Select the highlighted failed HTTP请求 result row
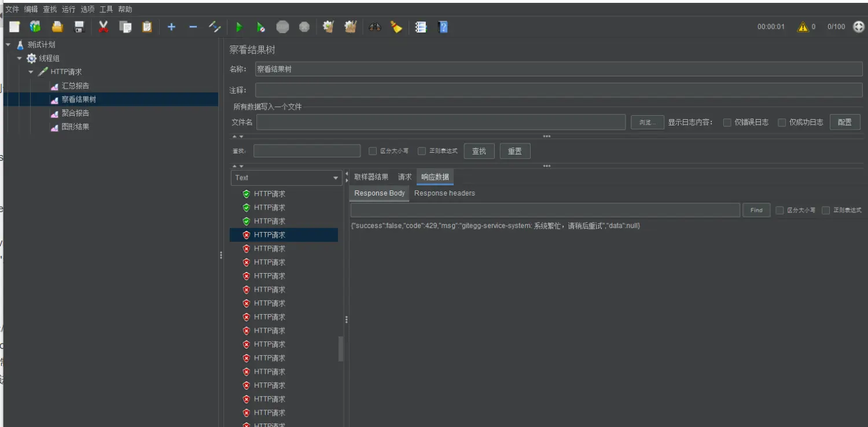The image size is (868, 427). tap(284, 235)
